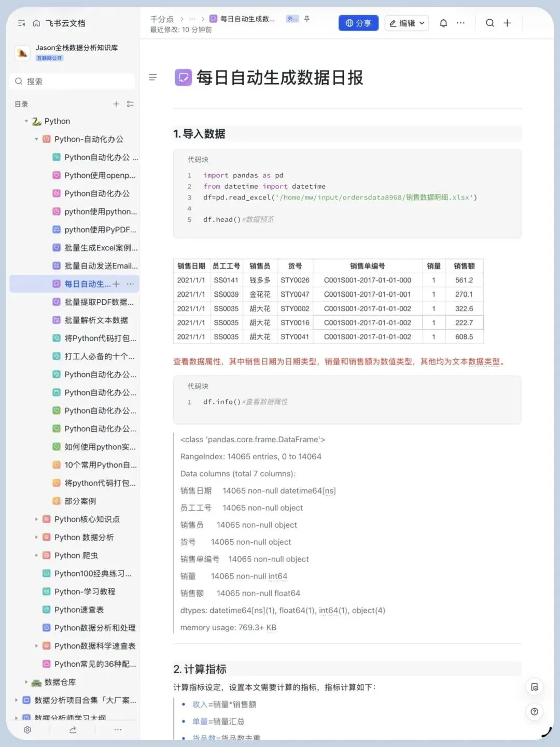Viewport: 560px width, 747px height.
Task: Expand Python核心知识点 node
Action: coord(36,519)
